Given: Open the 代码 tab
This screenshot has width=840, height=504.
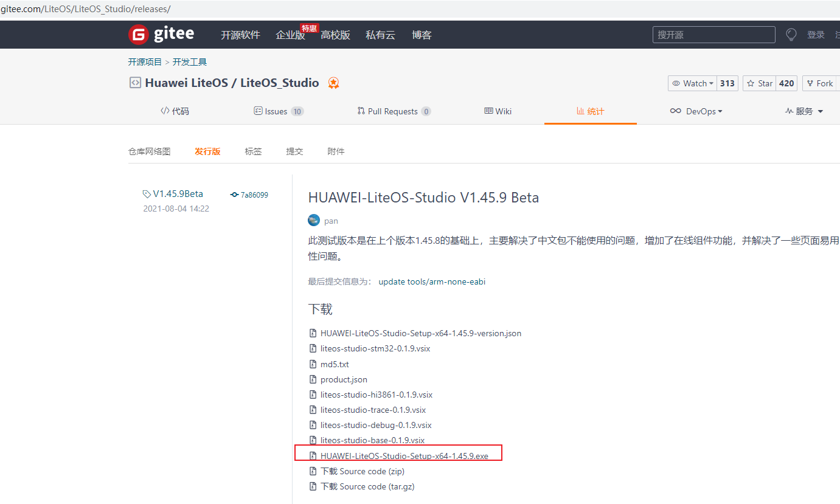Looking at the screenshot, I should point(175,111).
